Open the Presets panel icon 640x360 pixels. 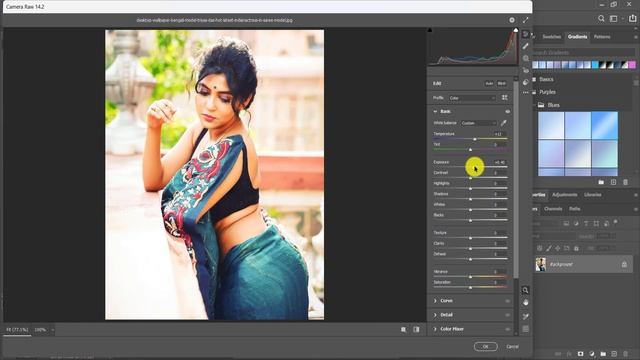tap(526, 82)
